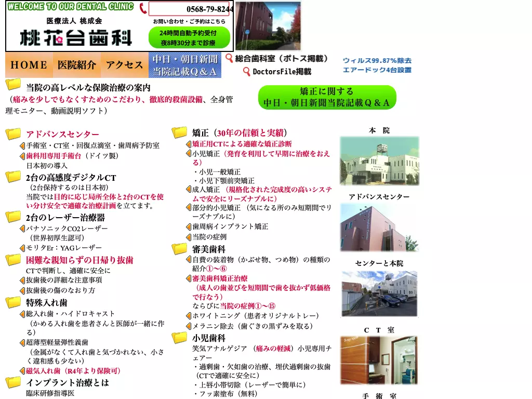Click arrow bullet beside 磁気入れ歯
532x399 pixels.
tap(22, 371)
